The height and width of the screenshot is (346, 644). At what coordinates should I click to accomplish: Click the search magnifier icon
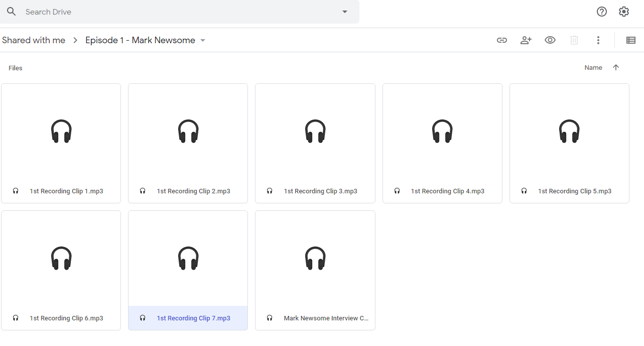[11, 12]
